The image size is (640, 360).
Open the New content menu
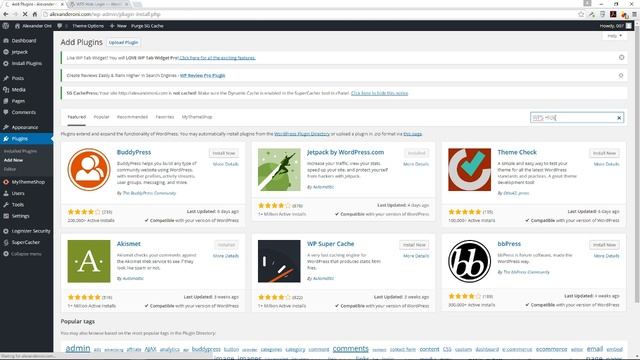tap(118, 26)
